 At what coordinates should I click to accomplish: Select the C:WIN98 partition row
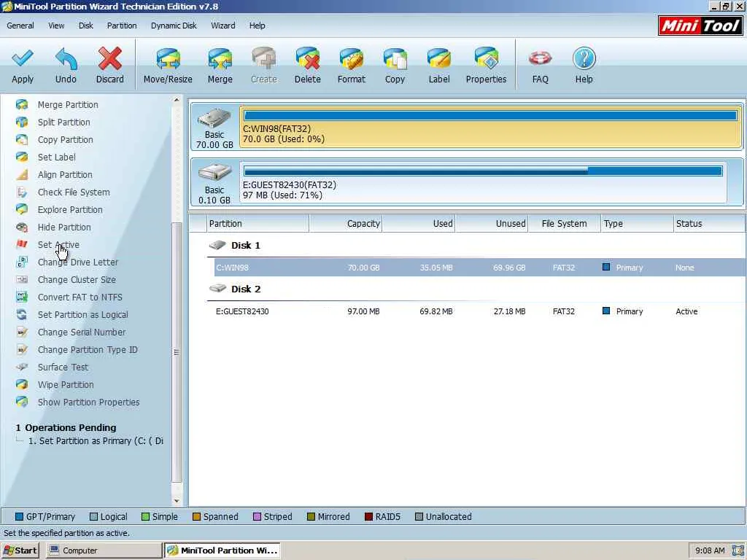479,268
